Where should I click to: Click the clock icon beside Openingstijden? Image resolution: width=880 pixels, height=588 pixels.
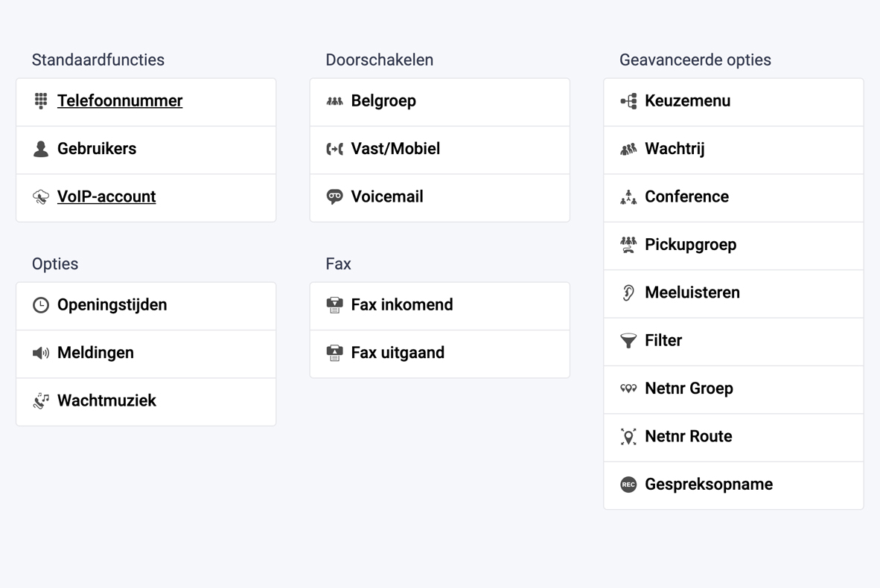(x=39, y=305)
